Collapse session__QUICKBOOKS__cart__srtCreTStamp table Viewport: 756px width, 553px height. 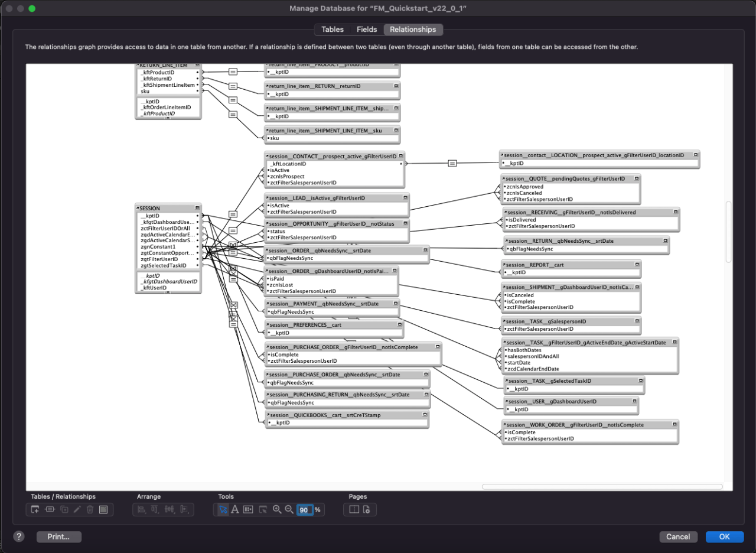425,415
